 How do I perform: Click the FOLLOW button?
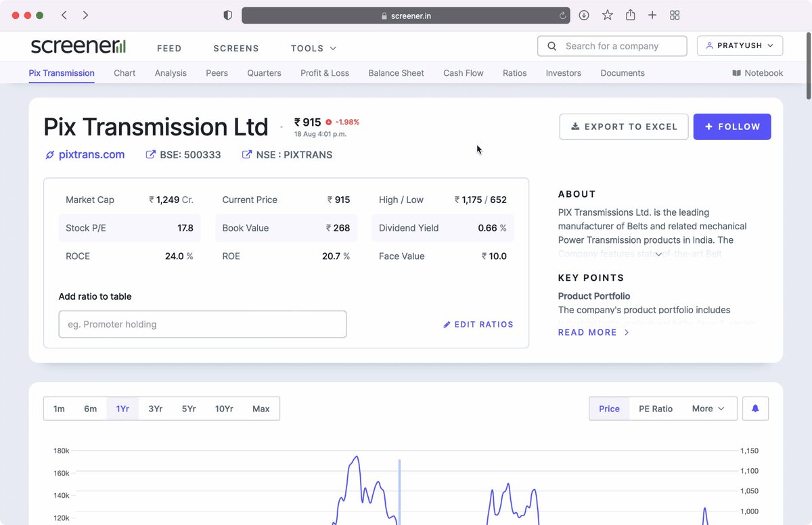coord(732,127)
